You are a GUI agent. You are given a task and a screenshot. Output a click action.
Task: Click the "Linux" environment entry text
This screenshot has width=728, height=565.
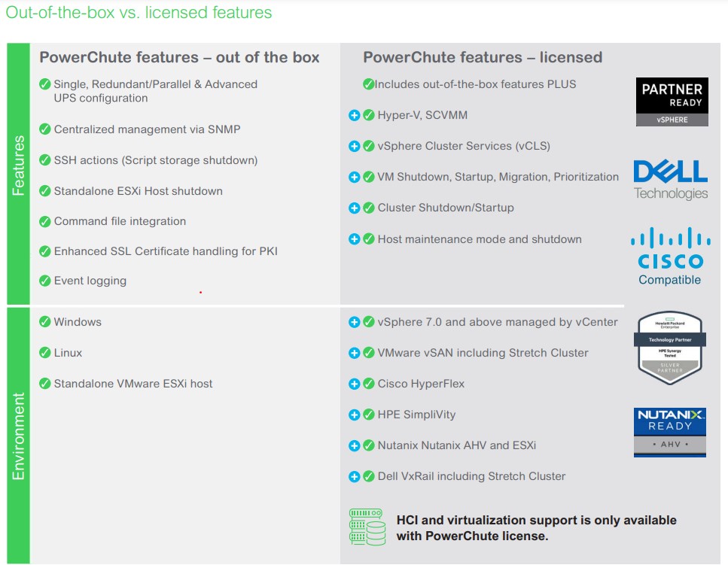click(x=68, y=353)
